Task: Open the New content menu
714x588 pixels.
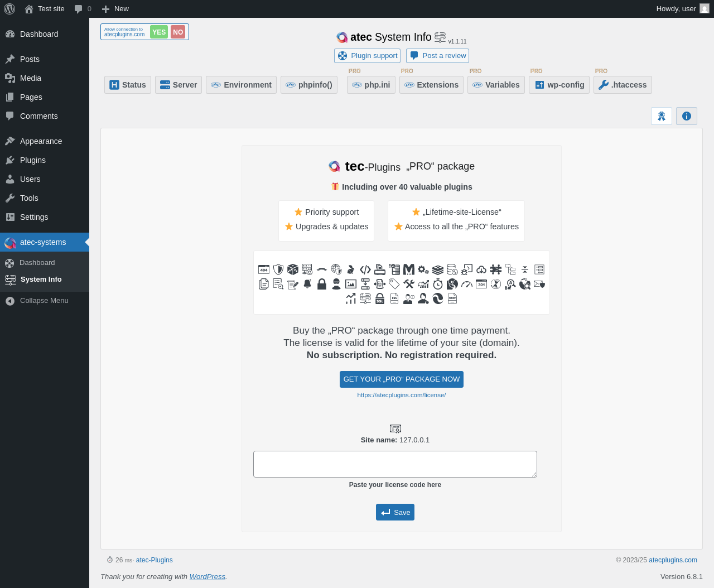Action: tap(115, 9)
